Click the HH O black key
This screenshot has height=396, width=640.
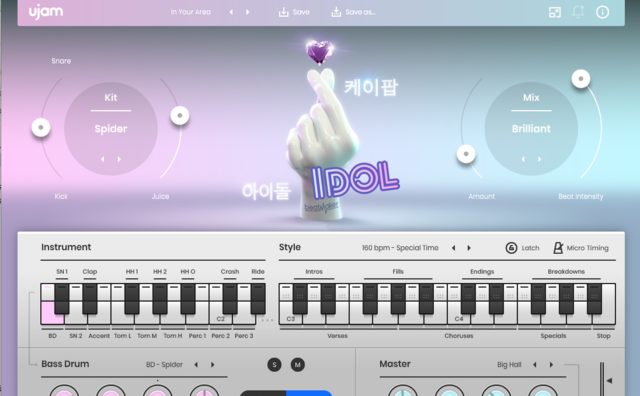[x=188, y=299]
